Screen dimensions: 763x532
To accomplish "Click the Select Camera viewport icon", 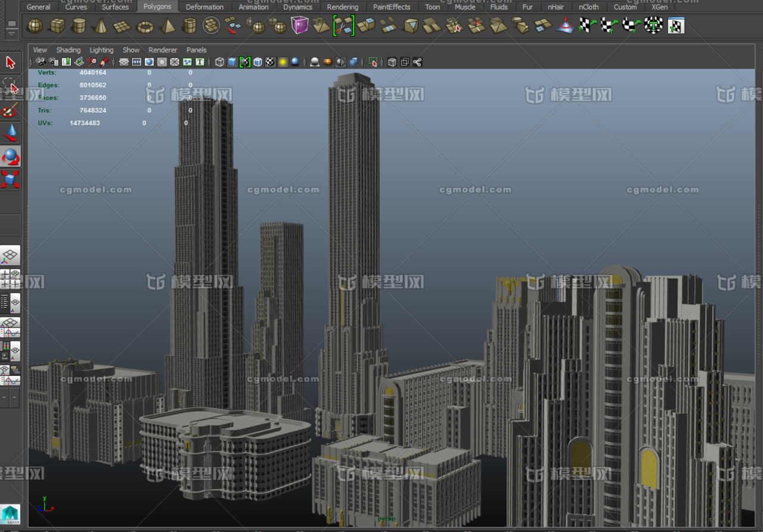I will 41,62.
